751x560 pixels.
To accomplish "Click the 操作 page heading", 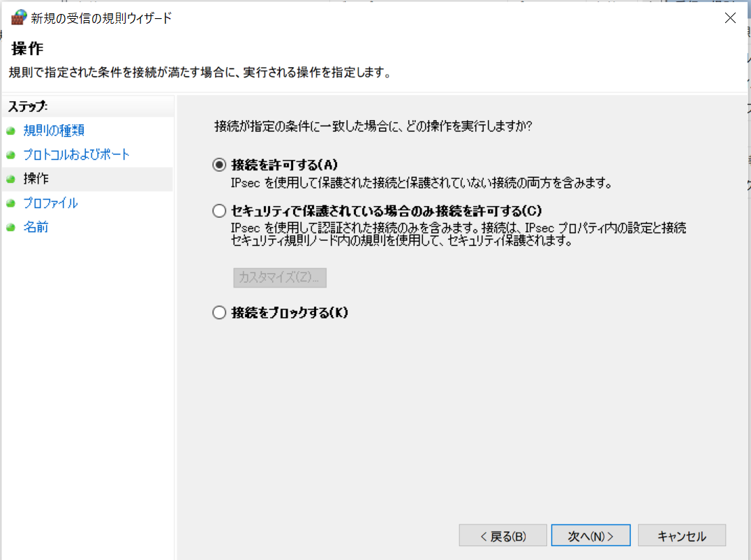I will 27,48.
